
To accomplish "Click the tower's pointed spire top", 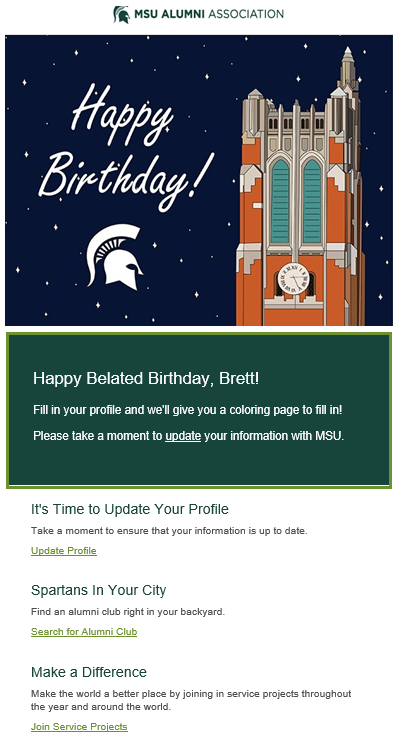I will click(347, 65).
